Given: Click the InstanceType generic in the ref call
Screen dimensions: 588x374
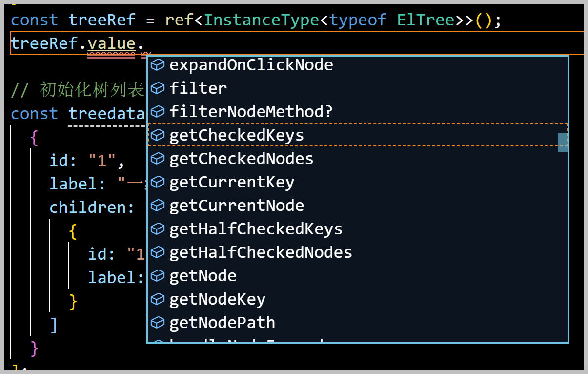Looking at the screenshot, I should point(262,20).
